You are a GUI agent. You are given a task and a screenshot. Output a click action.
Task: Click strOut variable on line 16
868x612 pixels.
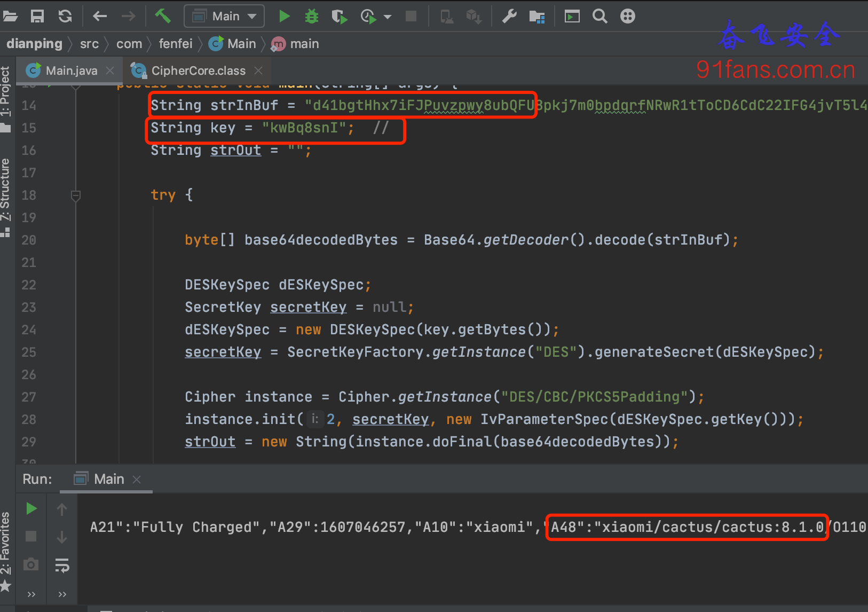[235, 150]
